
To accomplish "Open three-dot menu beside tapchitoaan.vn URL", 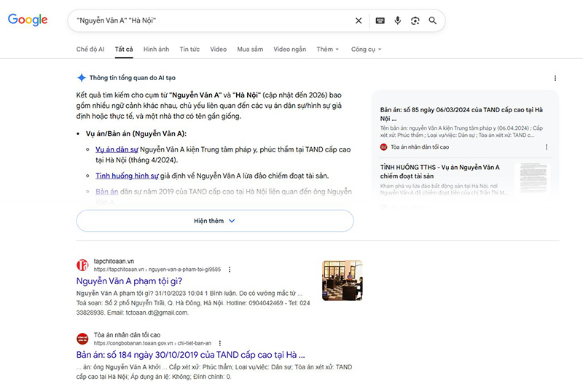I will (230, 270).
